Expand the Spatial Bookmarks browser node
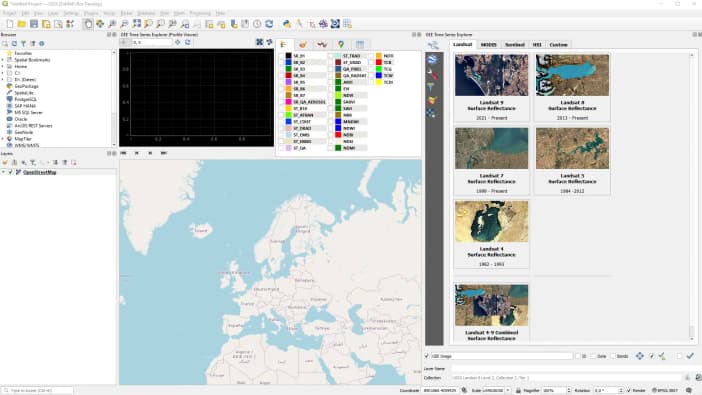The height and width of the screenshot is (395, 702). [3, 60]
